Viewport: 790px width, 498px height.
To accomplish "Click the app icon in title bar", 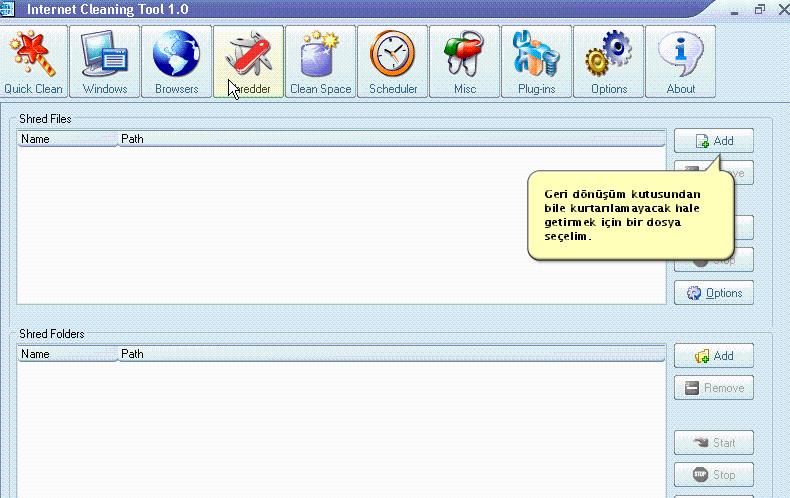I will click(7, 9).
